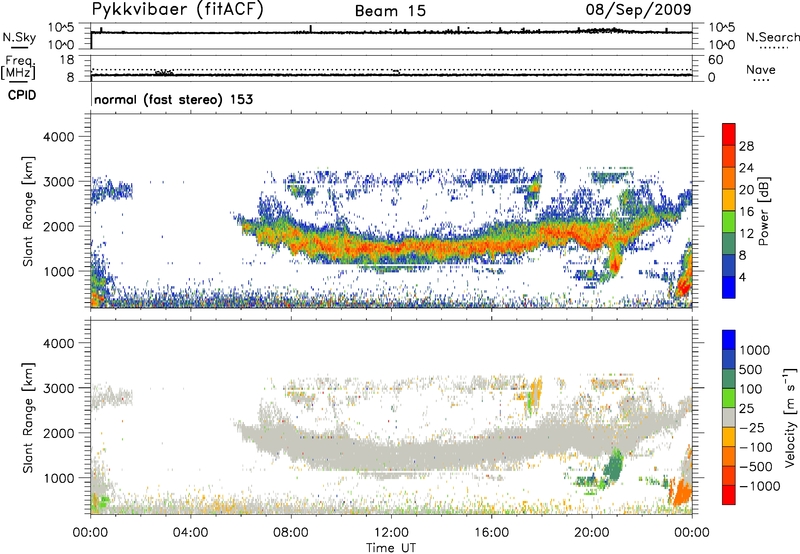
Task: Click the 'Pykkvibaer (fitACF)' title text
Action: (178, 10)
